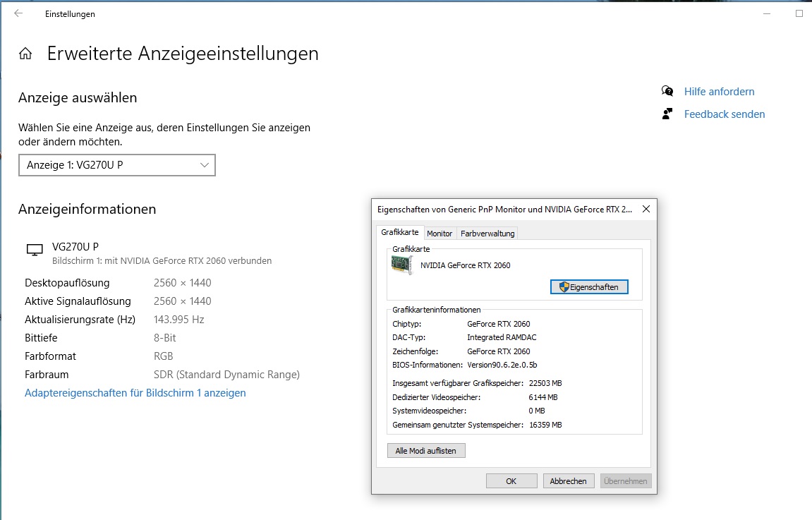Click the Aktualisierungsrate (Hz) label
The image size is (812, 520).
coord(80,320)
